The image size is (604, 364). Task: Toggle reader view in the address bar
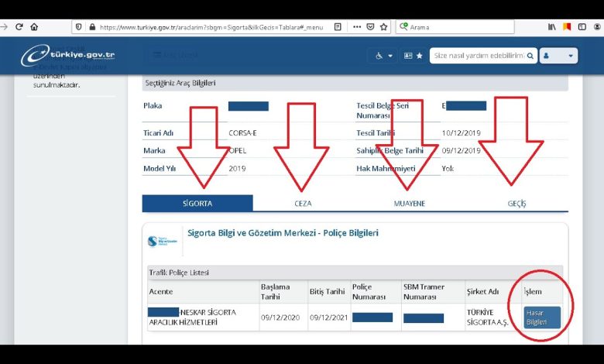tap(338, 26)
